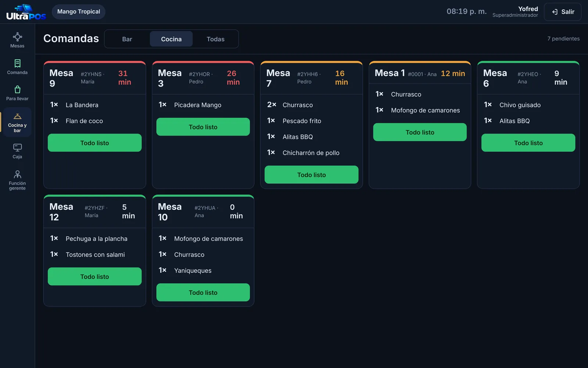This screenshot has height=368, width=588.
Task: Select Tostones con salami item
Action: coord(94,255)
